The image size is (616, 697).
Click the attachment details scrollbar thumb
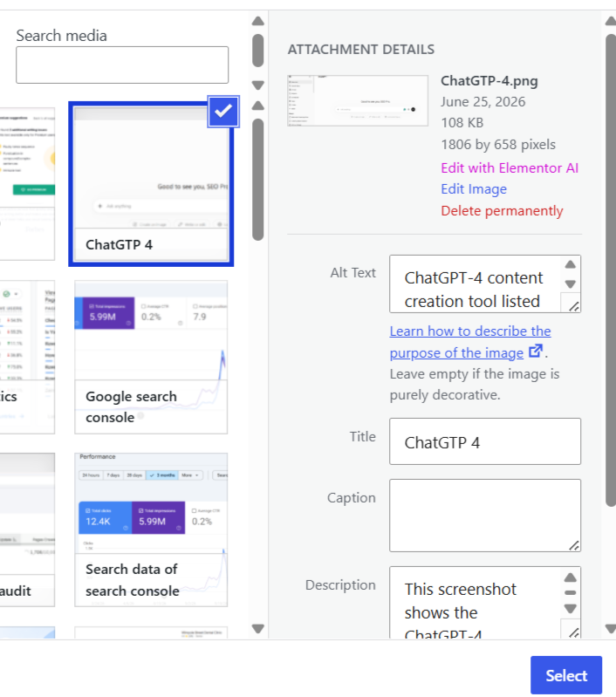point(611,270)
